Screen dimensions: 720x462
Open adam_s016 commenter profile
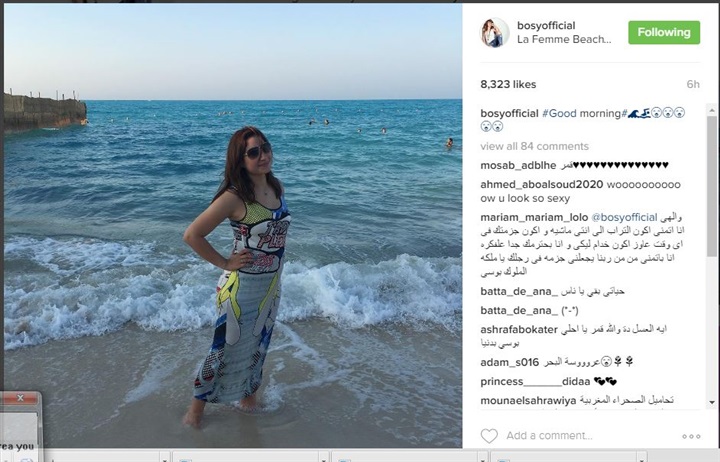click(509, 362)
